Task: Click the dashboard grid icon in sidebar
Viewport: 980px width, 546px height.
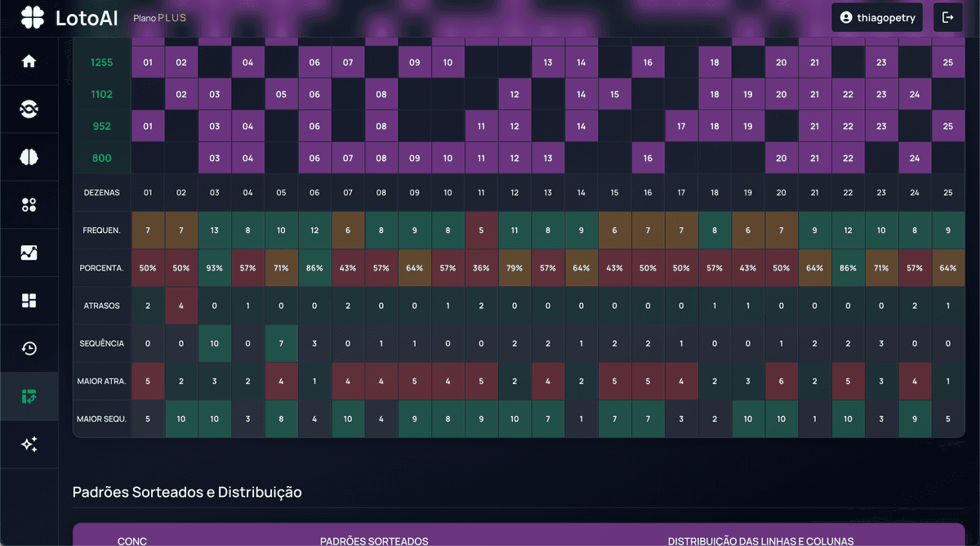Action: 29,301
